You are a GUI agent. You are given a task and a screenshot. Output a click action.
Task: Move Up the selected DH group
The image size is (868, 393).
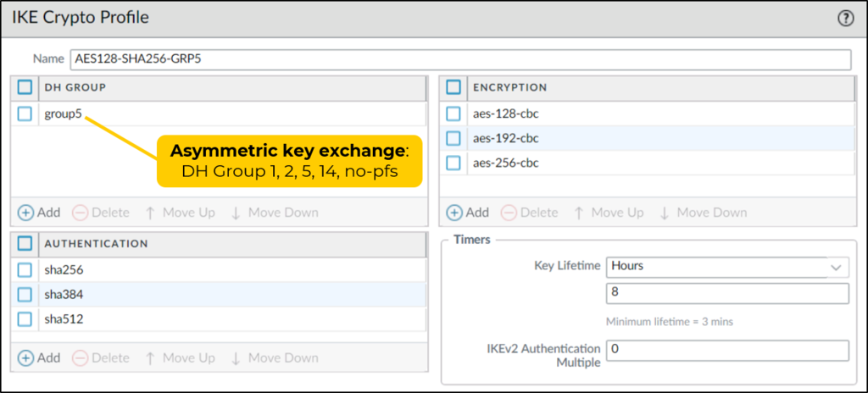coord(180,213)
